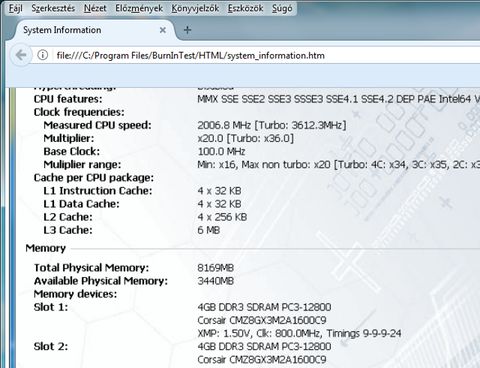The width and height of the screenshot is (480, 368).
Task: Select the 'Measured CPU speed:' label
Action: point(97,125)
